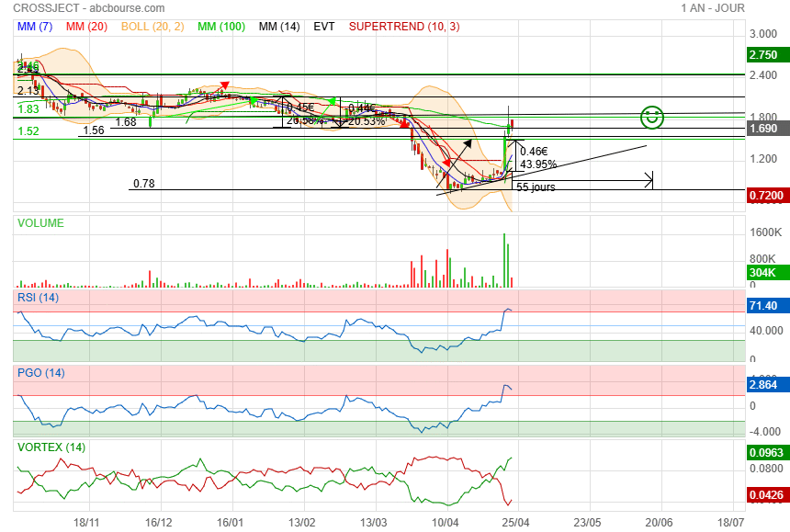Select the MM (20) legend label
This screenshot has height=532, width=790.
tap(86, 27)
